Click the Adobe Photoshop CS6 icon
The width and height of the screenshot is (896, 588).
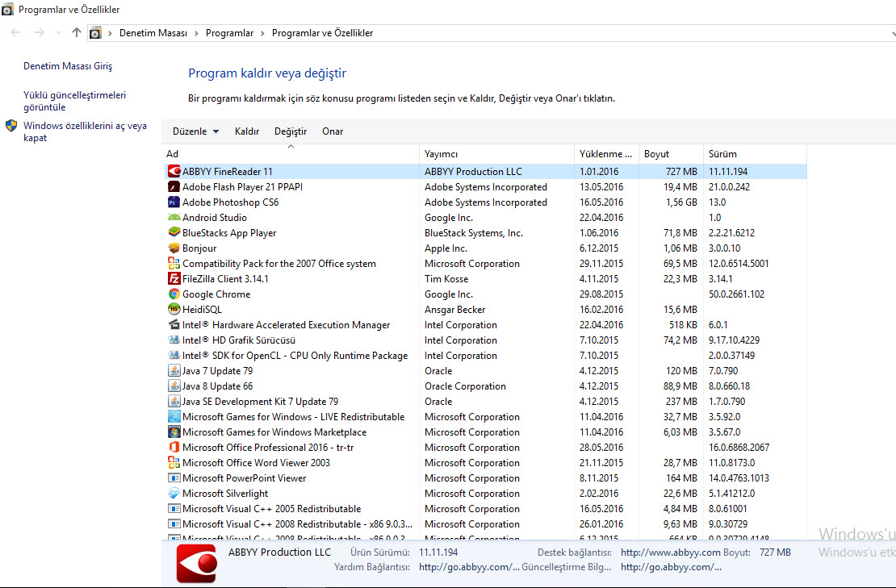(x=174, y=202)
